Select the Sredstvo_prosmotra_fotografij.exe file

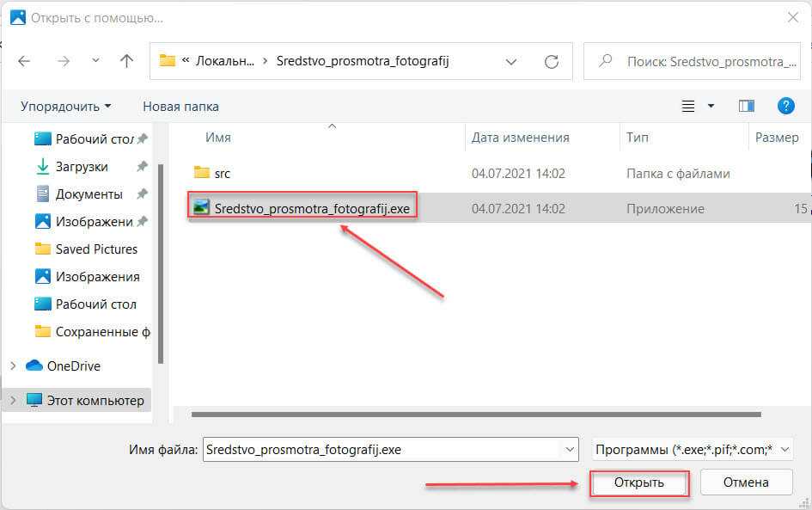pos(311,208)
